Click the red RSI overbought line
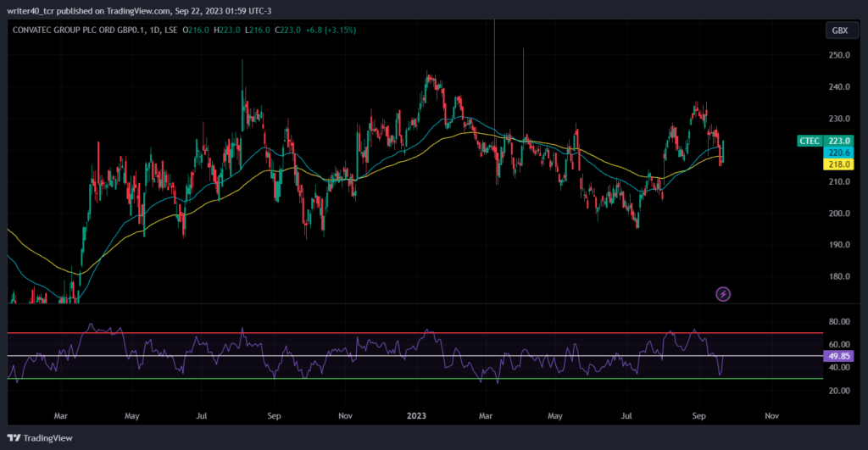Screen dimensions: 868x450 pyautogui.click(x=415, y=333)
